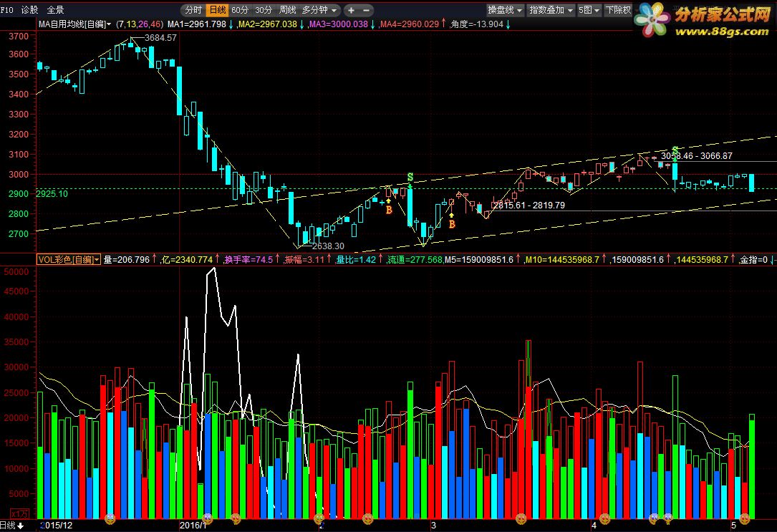Image resolution: width=777 pixels, height=532 pixels.
Task: Toggle the x1万 volume unit label
Action: tap(19, 513)
